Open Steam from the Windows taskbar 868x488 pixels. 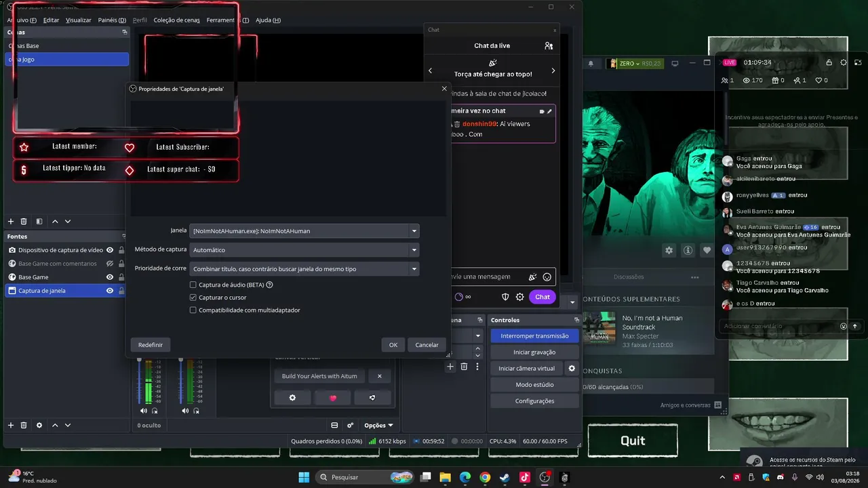pyautogui.click(x=505, y=477)
